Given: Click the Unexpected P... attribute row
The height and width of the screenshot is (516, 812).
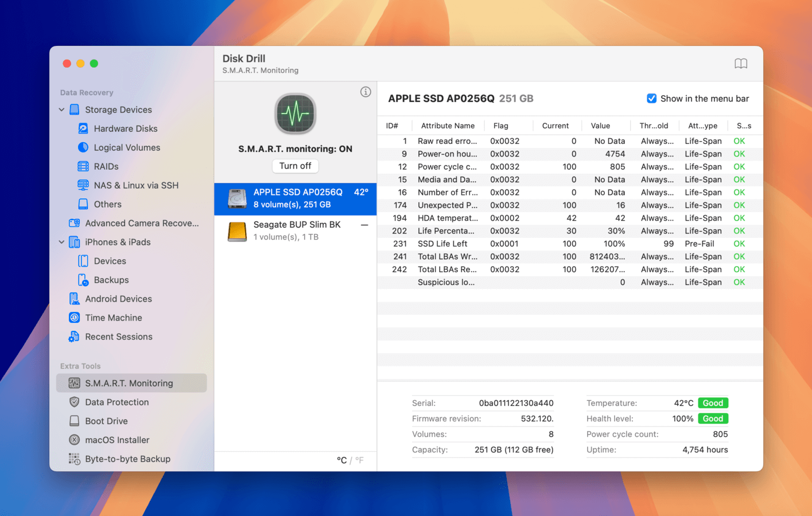Looking at the screenshot, I should [570, 205].
